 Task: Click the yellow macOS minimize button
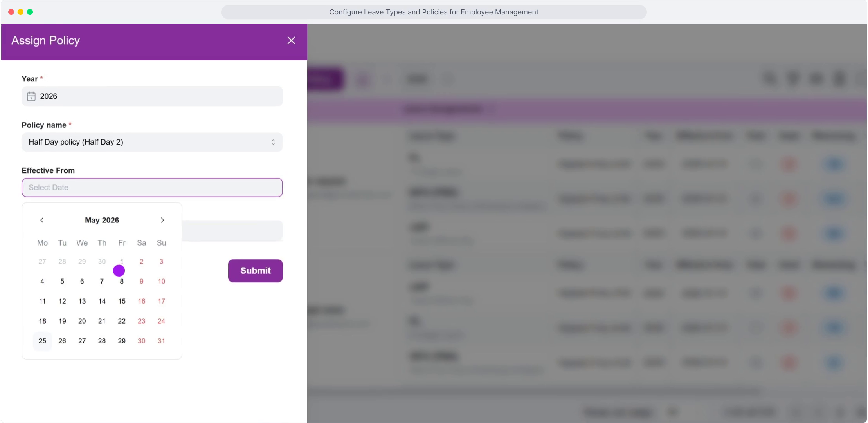click(x=20, y=12)
